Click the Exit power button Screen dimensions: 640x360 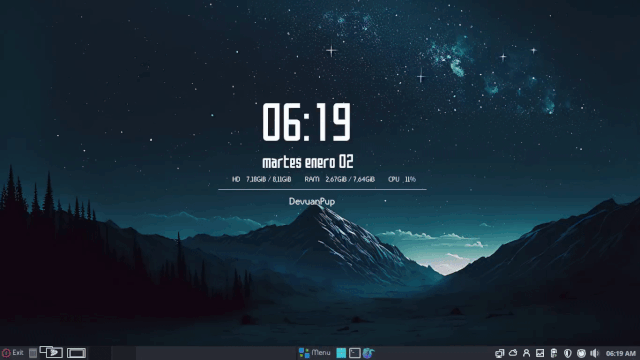12,353
